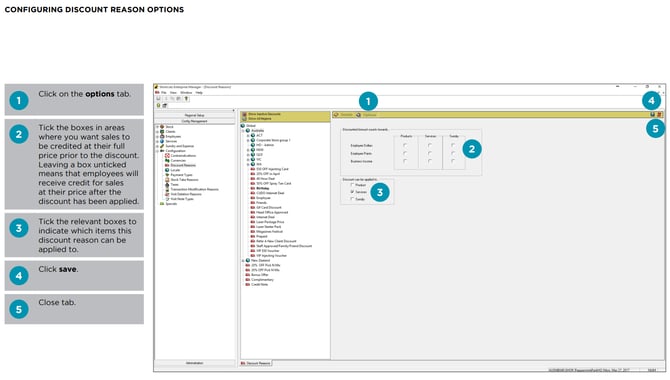This screenshot has width=670, height=380.
Task: Select the Employee discount reason in list
Action: click(263, 198)
